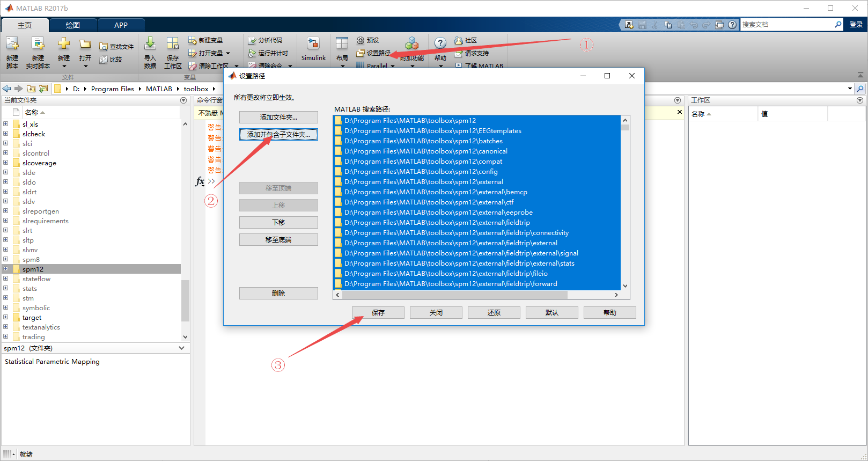Click the 移至底端 button
Image resolution: width=868 pixels, height=461 pixels.
click(x=278, y=239)
